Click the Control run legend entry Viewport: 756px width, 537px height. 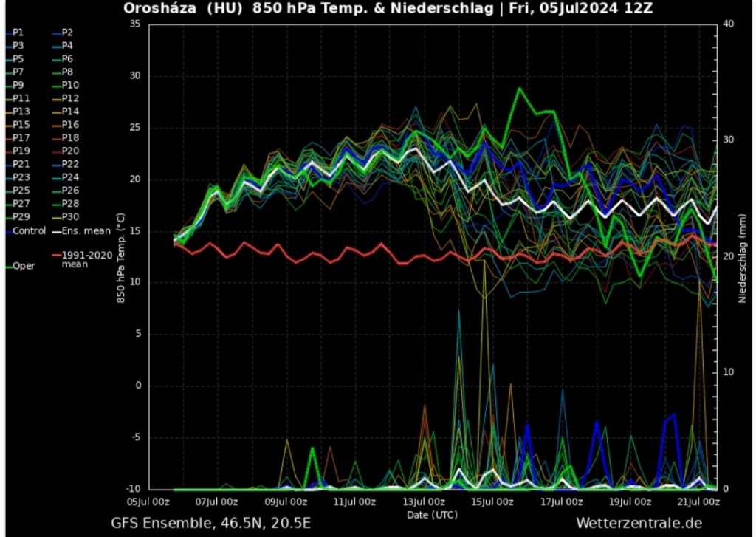click(x=28, y=230)
